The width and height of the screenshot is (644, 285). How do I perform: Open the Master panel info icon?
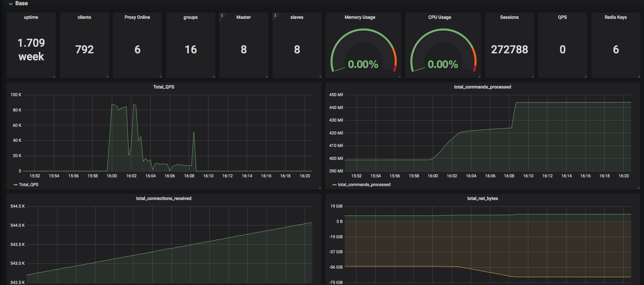pyautogui.click(x=222, y=15)
